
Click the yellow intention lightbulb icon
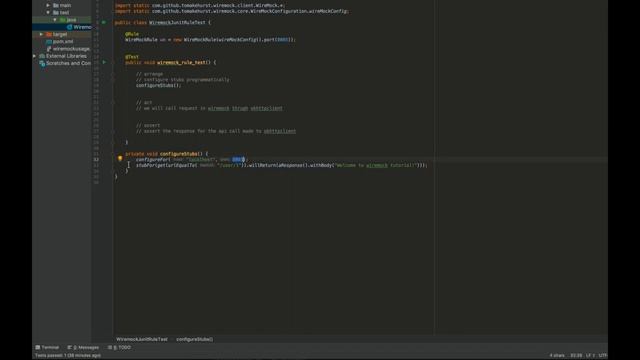click(120, 158)
